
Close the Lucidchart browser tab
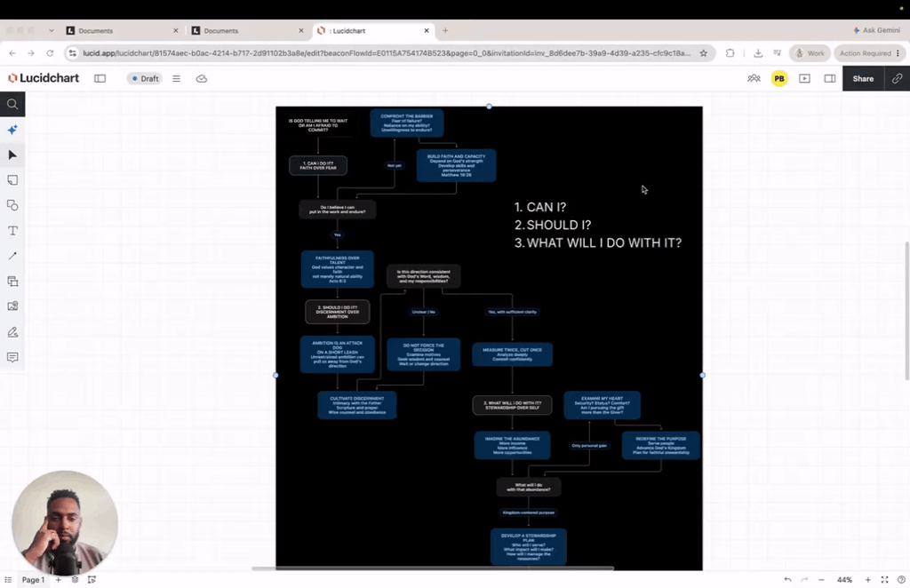(427, 31)
